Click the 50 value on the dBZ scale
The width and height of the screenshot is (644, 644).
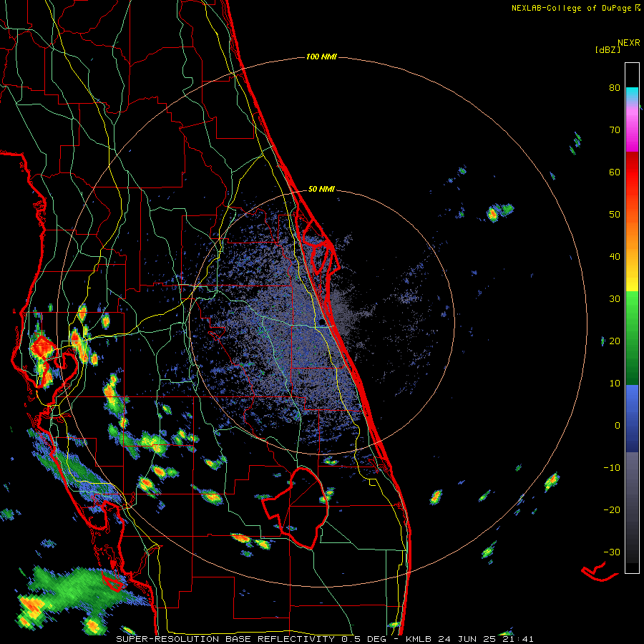coord(615,215)
